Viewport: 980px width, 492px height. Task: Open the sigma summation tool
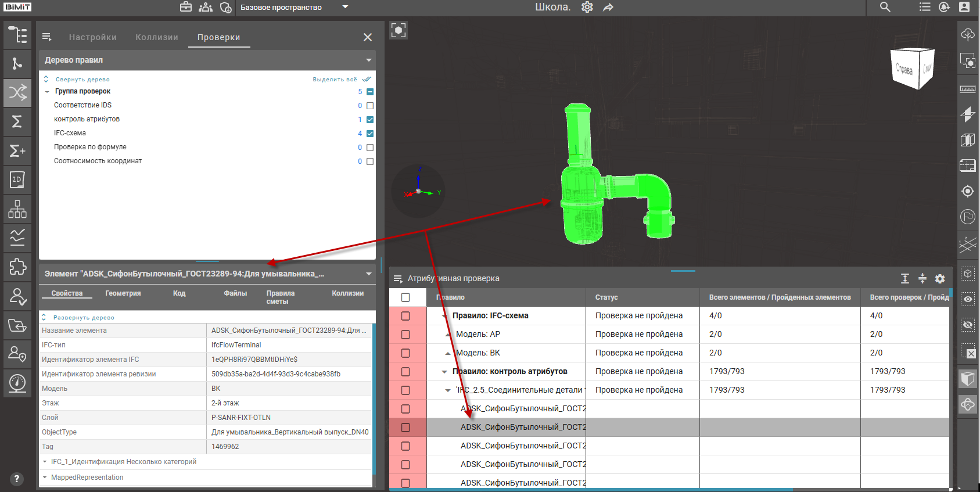click(x=17, y=121)
